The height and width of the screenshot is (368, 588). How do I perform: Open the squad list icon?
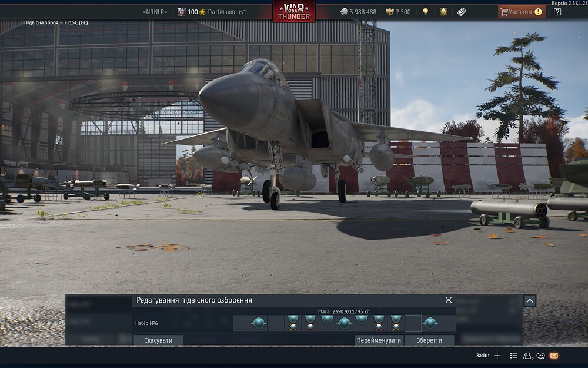tap(513, 356)
